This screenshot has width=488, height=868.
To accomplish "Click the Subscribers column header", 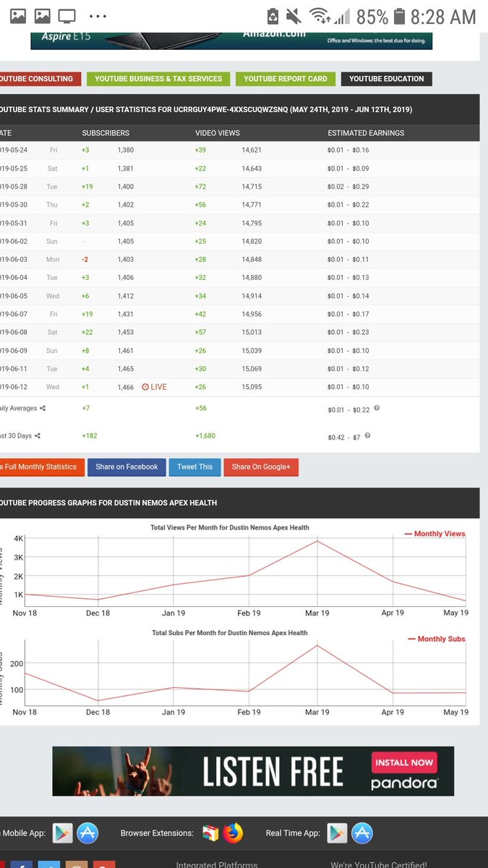I will (x=106, y=133).
